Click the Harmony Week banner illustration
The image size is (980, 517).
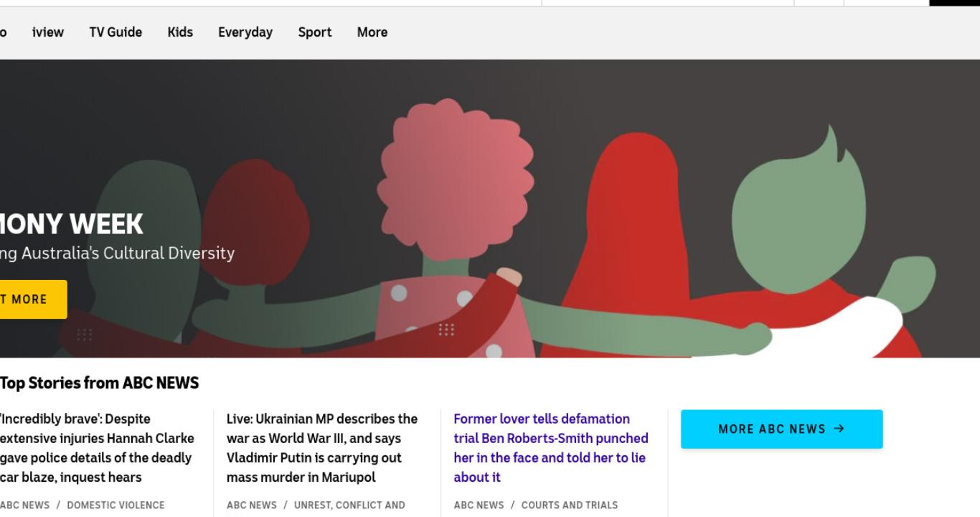[x=490, y=208]
